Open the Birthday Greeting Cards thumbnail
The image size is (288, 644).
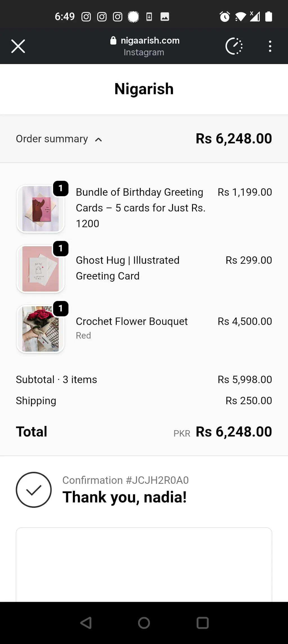40,209
